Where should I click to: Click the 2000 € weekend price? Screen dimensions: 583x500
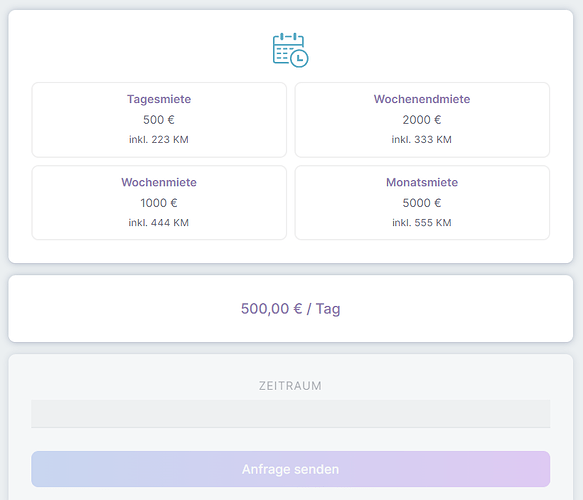coord(422,120)
